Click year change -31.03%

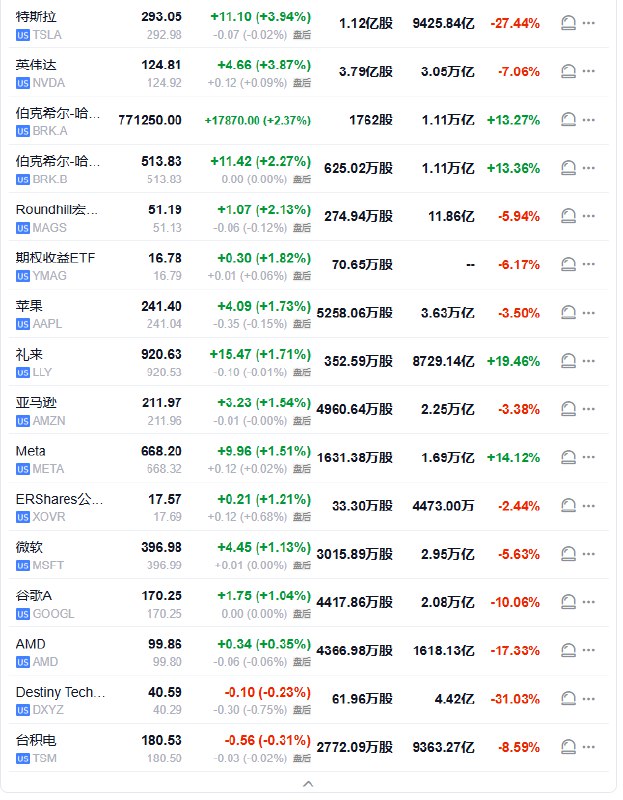515,699
